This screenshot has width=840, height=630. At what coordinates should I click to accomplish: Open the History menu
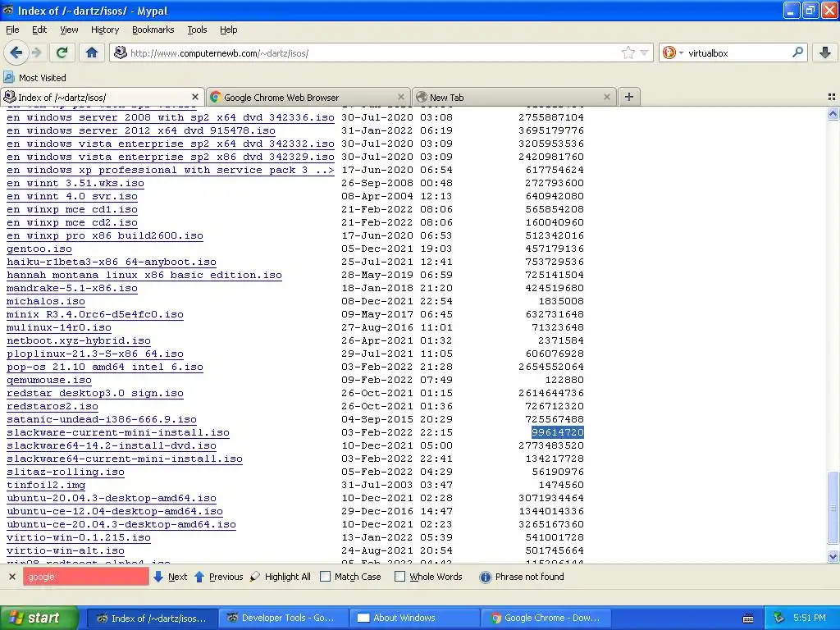pyautogui.click(x=104, y=30)
